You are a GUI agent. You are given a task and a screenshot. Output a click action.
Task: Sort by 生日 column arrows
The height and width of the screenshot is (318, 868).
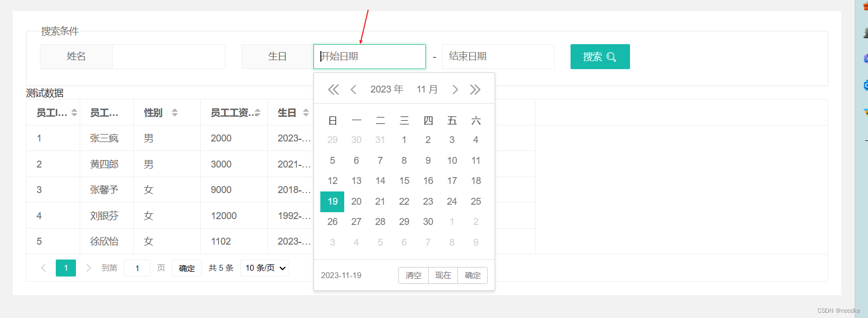(306, 113)
